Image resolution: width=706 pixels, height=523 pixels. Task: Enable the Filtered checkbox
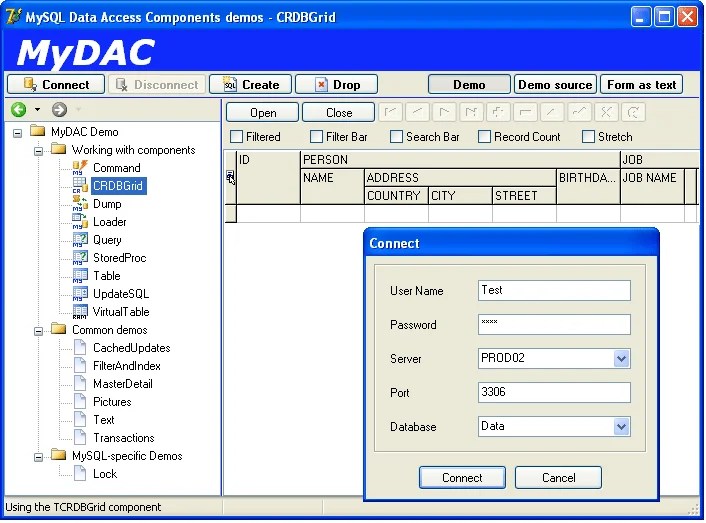(236, 136)
